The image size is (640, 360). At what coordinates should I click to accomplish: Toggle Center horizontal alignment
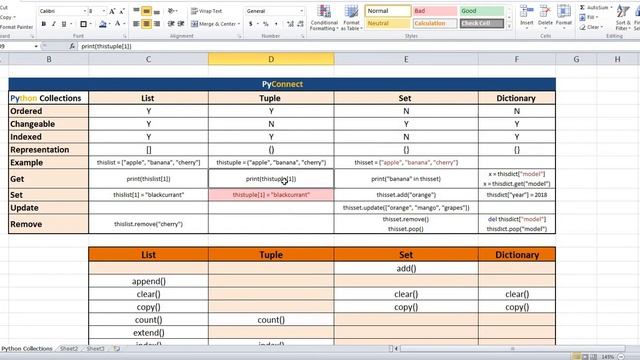147,24
